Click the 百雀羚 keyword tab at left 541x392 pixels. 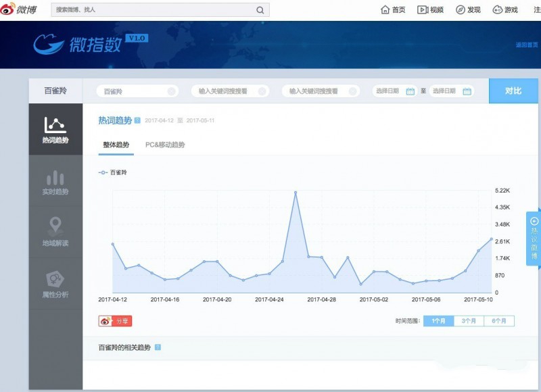55,91
